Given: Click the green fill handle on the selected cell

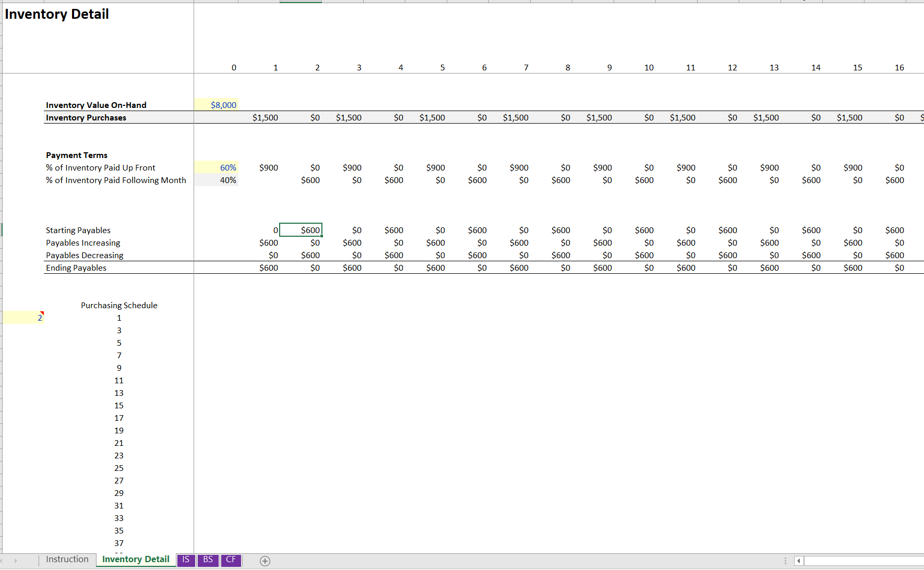Looking at the screenshot, I should (322, 237).
